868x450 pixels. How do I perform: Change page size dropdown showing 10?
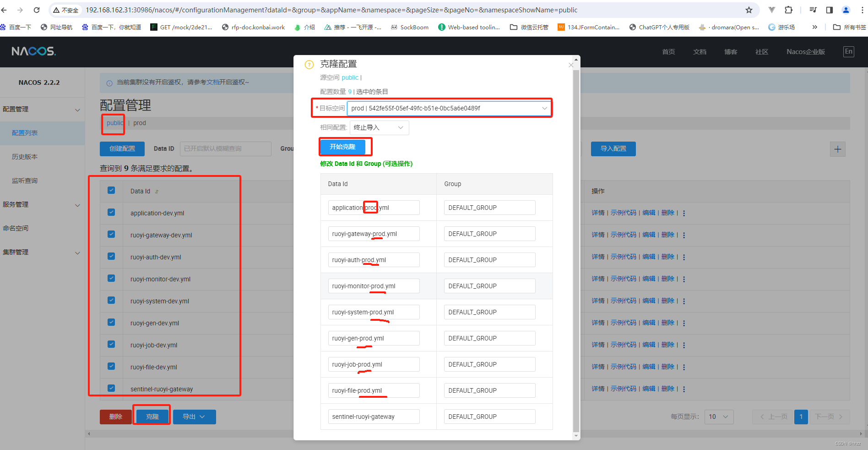click(719, 417)
